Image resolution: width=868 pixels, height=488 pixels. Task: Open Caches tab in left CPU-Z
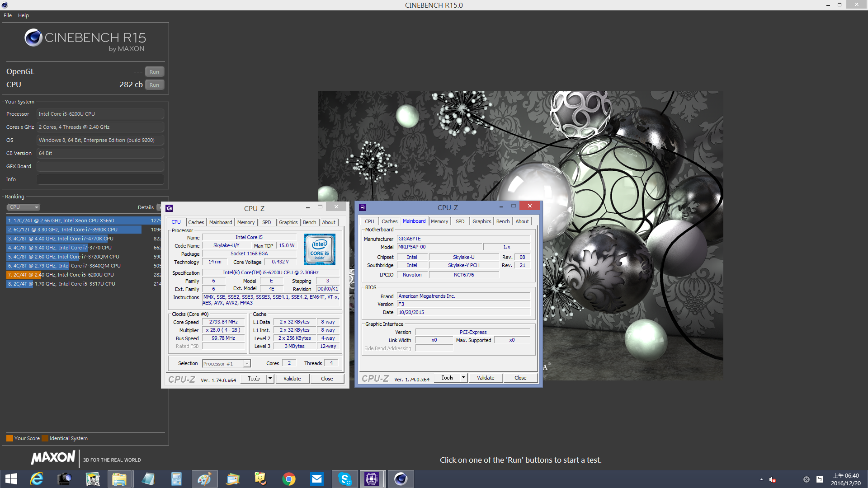(196, 222)
